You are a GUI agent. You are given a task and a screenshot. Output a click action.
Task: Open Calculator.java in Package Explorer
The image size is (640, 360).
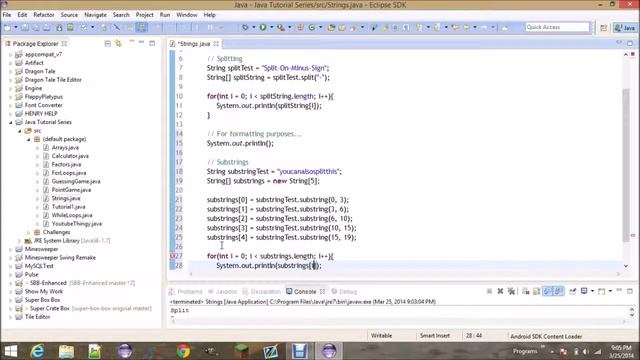[70, 156]
